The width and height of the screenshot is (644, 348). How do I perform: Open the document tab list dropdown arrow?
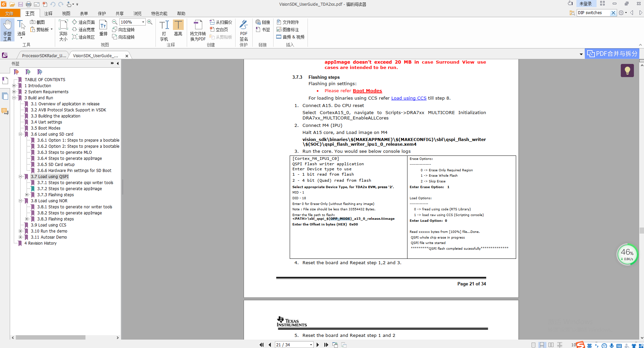(x=581, y=54)
